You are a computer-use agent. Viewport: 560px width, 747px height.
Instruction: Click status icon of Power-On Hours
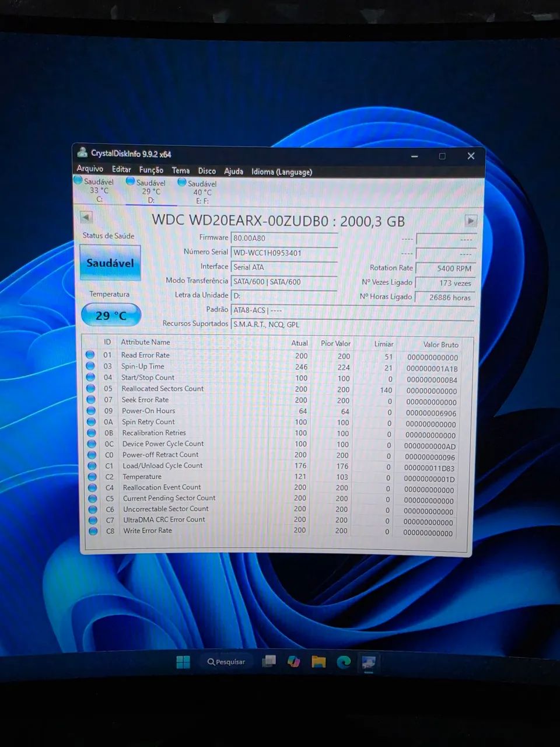pyautogui.click(x=91, y=410)
